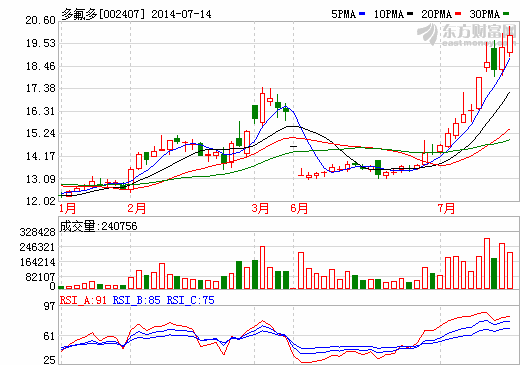Click the 61 RSI axis label

coord(49,336)
